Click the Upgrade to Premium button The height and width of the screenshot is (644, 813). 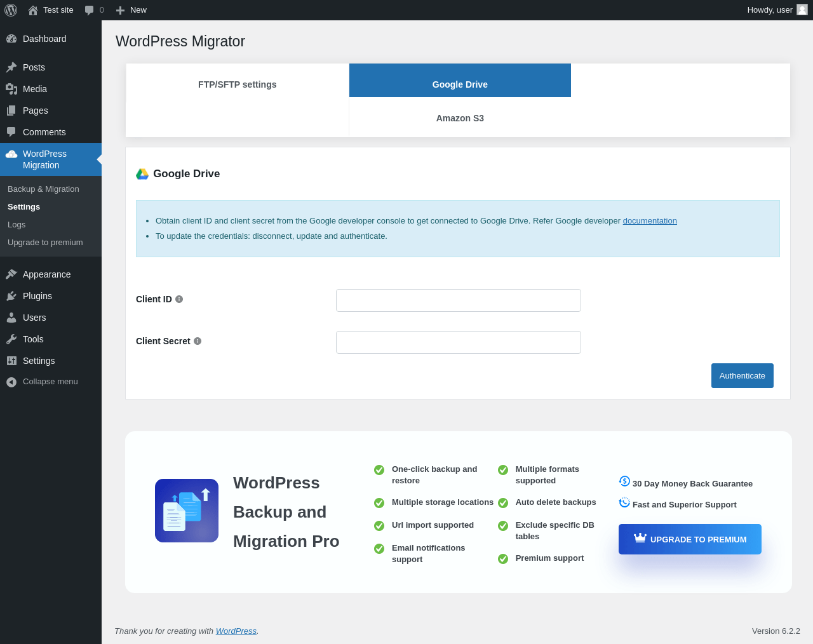tap(690, 539)
